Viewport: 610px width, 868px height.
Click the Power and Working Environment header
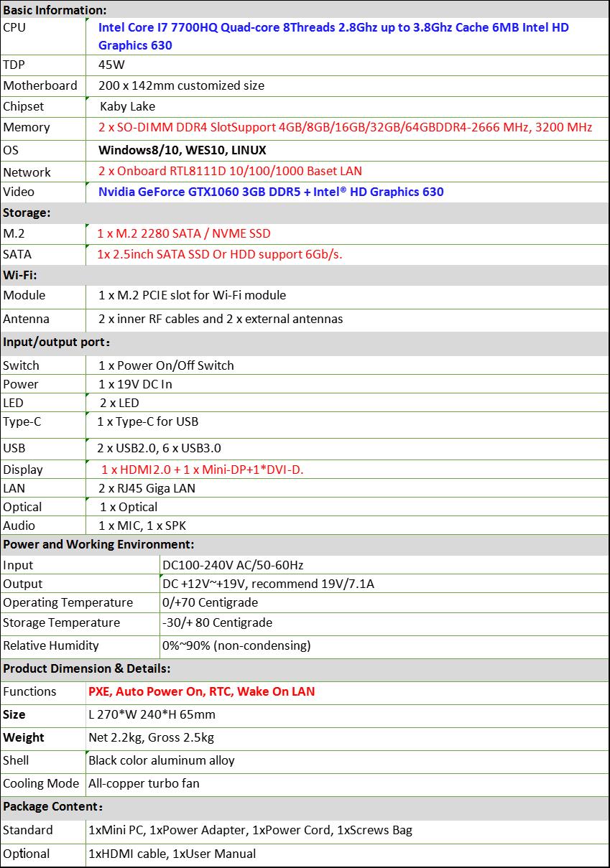(x=98, y=544)
